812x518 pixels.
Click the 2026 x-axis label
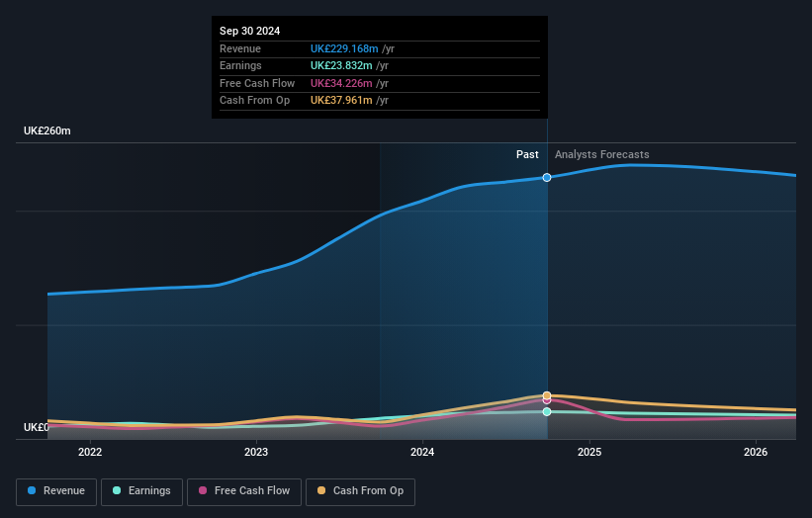click(756, 452)
